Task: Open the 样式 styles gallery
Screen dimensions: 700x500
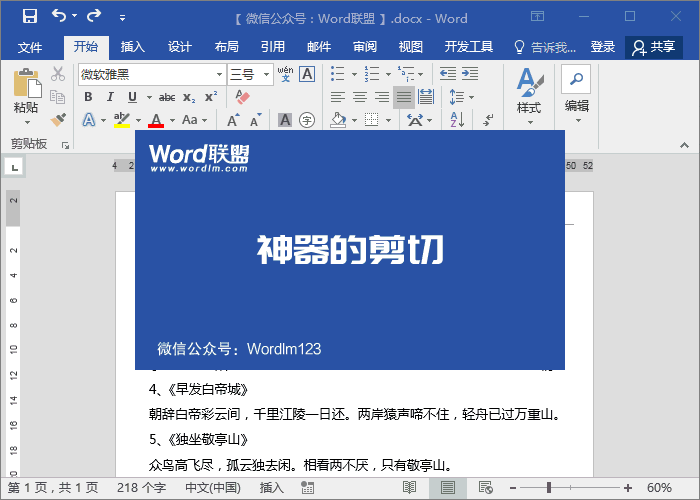Action: coord(529,95)
